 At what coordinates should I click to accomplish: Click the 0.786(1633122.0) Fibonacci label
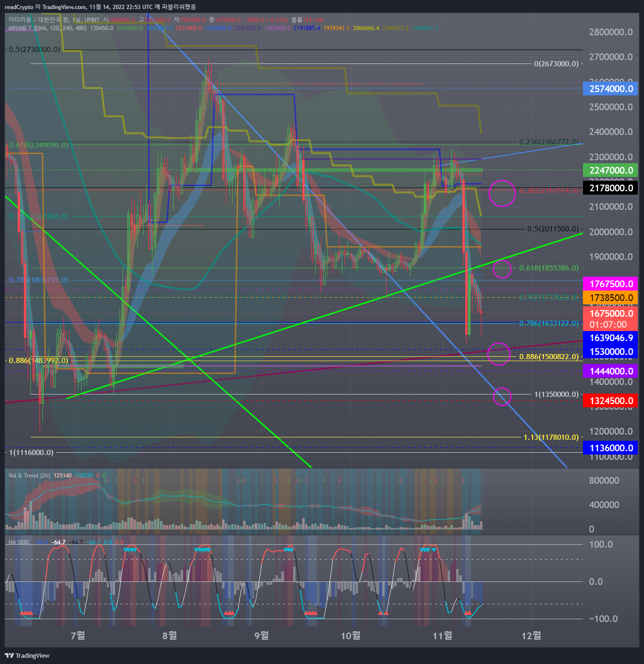(549, 323)
